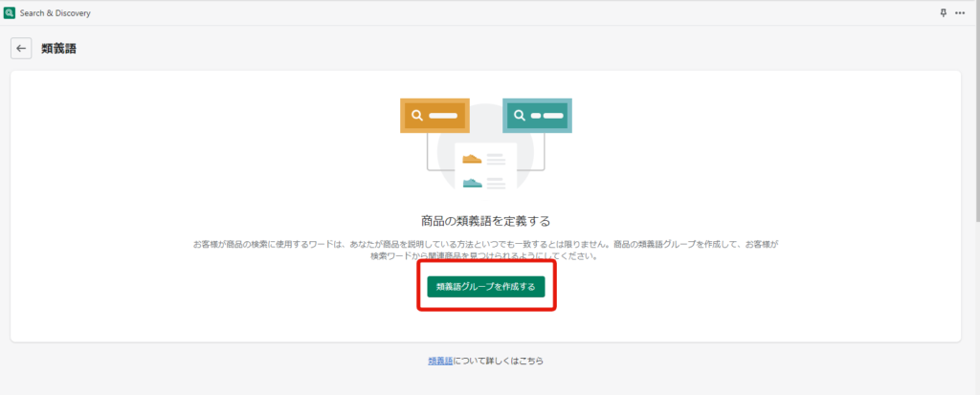This screenshot has height=395, width=980.
Task: Click the Search & Discovery app icon
Action: pos(10,13)
